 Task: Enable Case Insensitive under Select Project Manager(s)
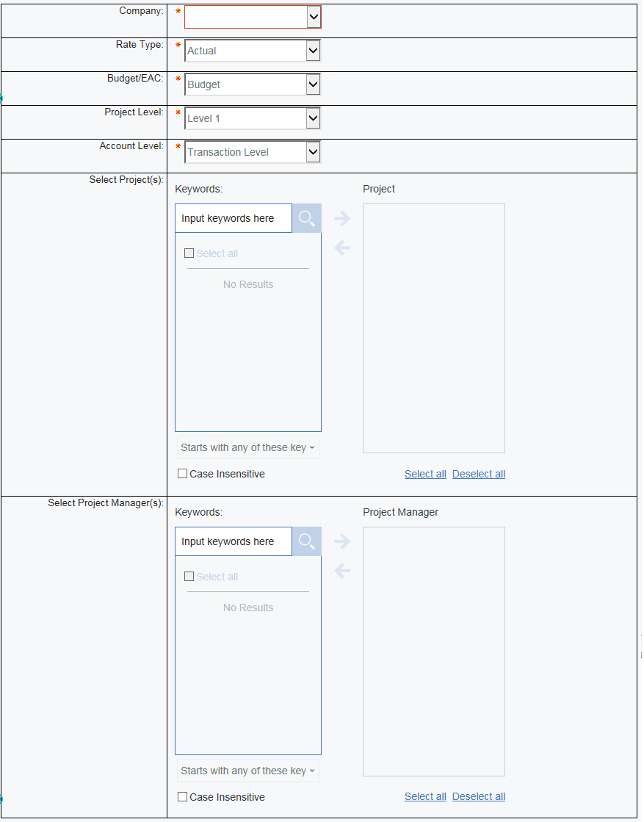(183, 797)
